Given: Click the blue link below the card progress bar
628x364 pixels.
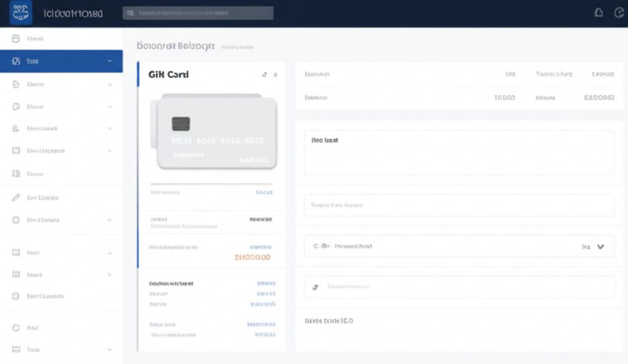Looking at the screenshot, I should coord(264,192).
